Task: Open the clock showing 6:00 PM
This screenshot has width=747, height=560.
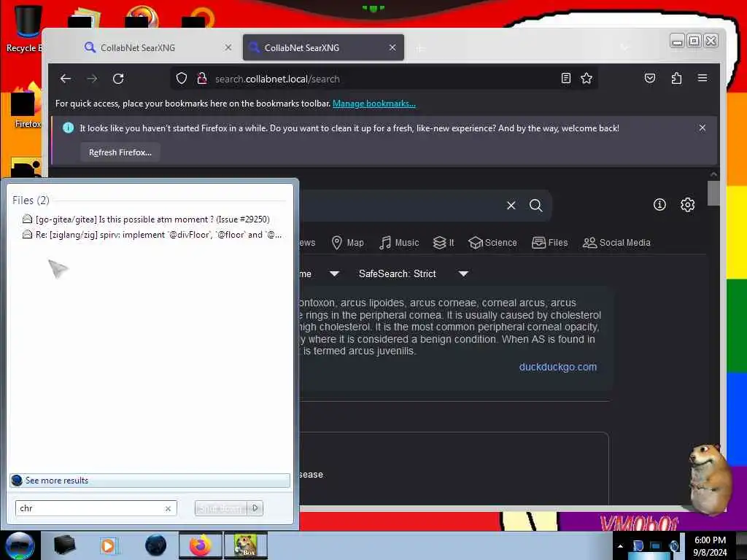Action: (711, 545)
